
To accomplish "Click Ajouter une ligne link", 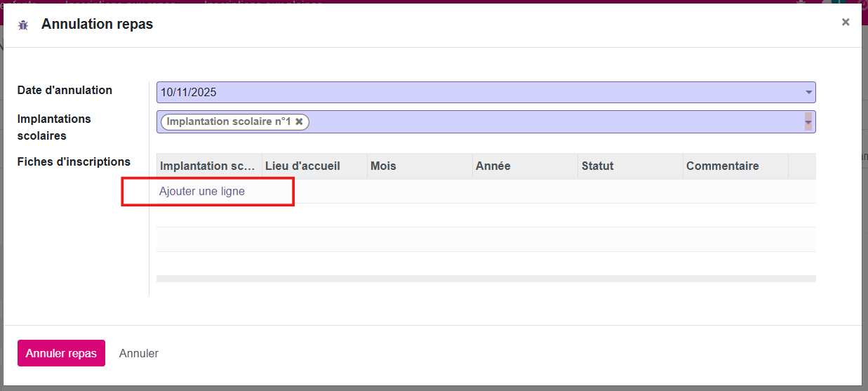I will pyautogui.click(x=202, y=191).
